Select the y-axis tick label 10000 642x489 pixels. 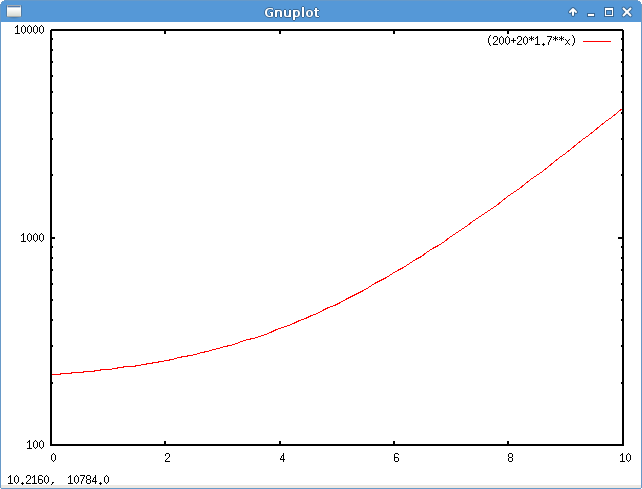[27, 30]
